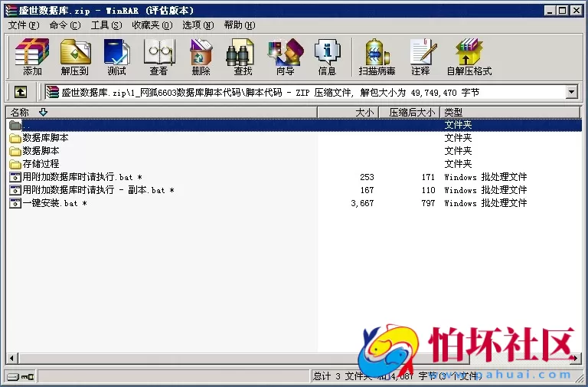Click packed size value 171
This screenshot has width=588, height=387.
[x=428, y=177]
